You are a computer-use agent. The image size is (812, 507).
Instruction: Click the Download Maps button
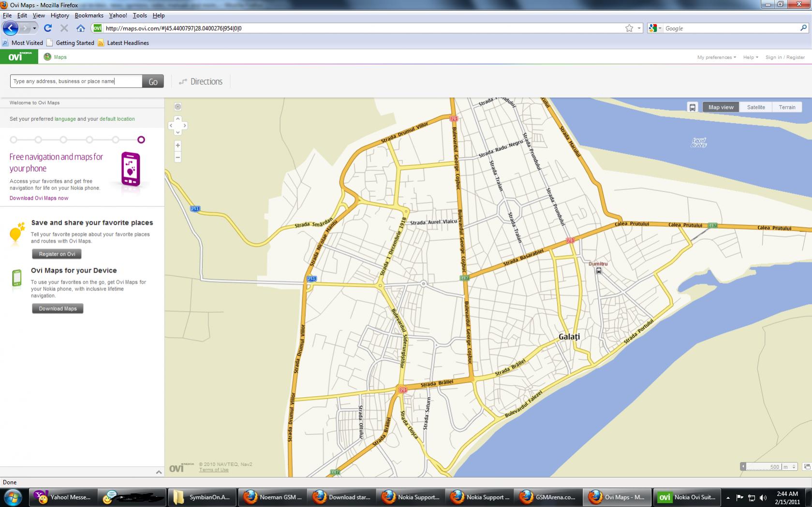58,308
